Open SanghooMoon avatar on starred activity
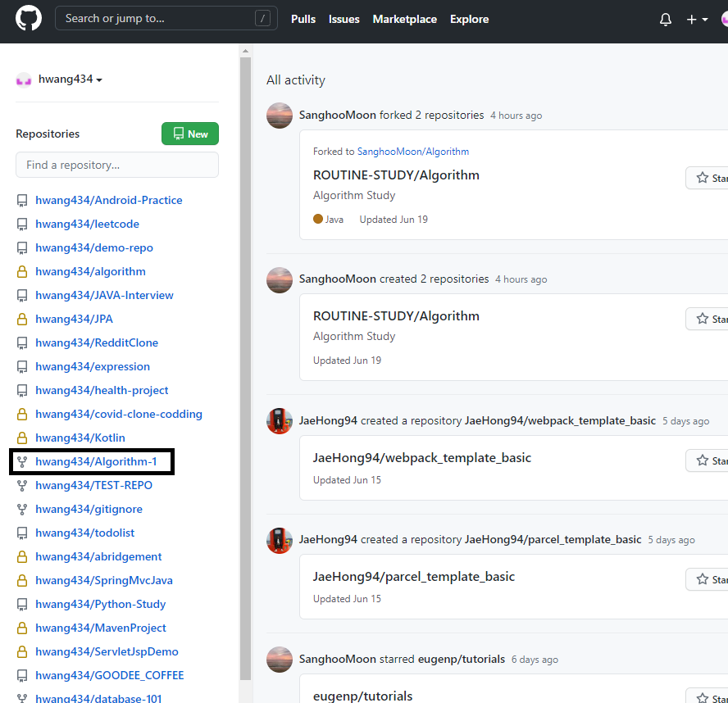The width and height of the screenshot is (728, 703). coord(280,660)
